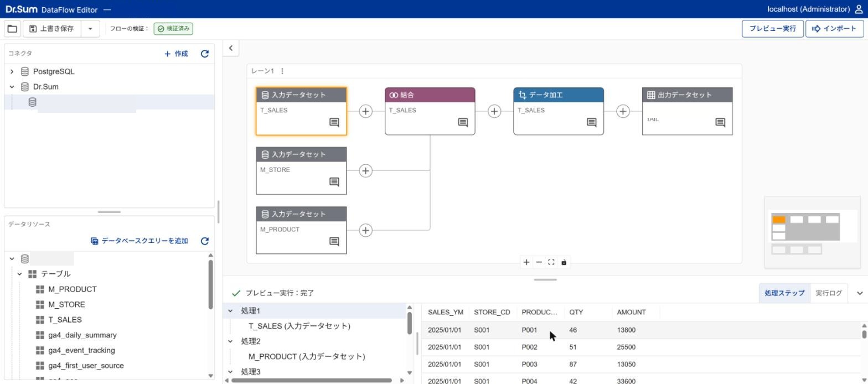868x384 pixels.
Task: Open comment on M_PRODUCT node
Action: pos(334,242)
